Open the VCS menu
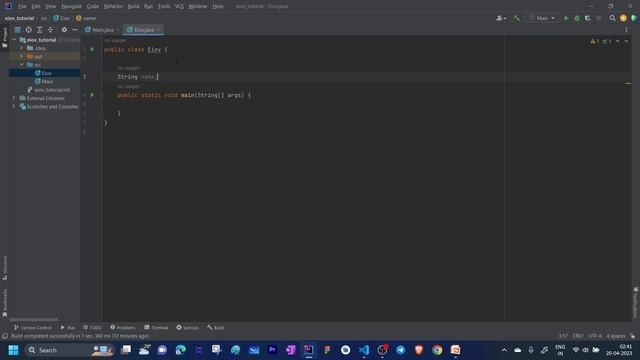640x360 pixels. pos(179,6)
